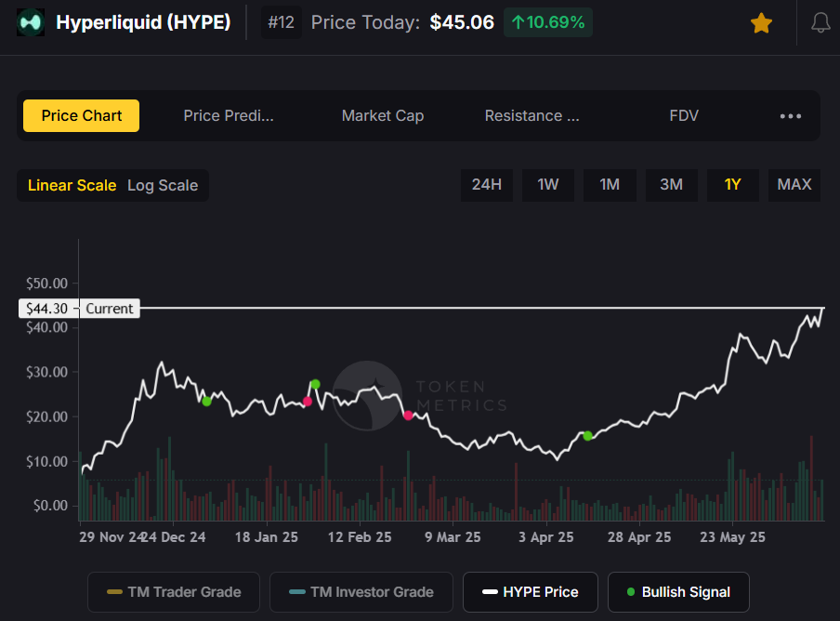The image size is (840, 621).
Task: Set chart range to 1Y
Action: [x=732, y=185]
